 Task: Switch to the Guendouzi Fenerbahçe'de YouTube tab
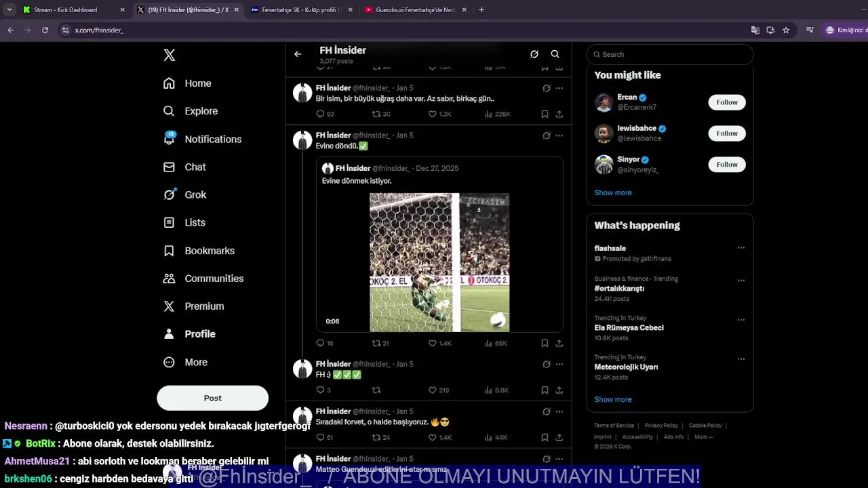click(x=415, y=9)
